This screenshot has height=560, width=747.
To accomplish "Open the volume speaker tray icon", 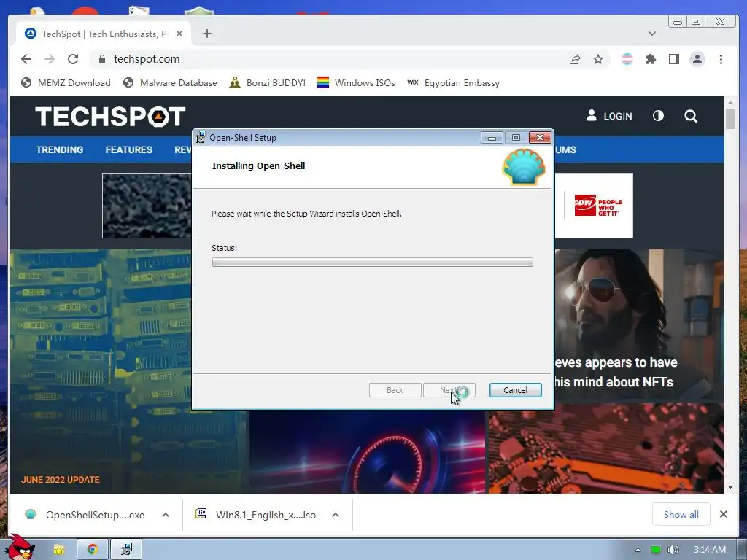I will (673, 550).
